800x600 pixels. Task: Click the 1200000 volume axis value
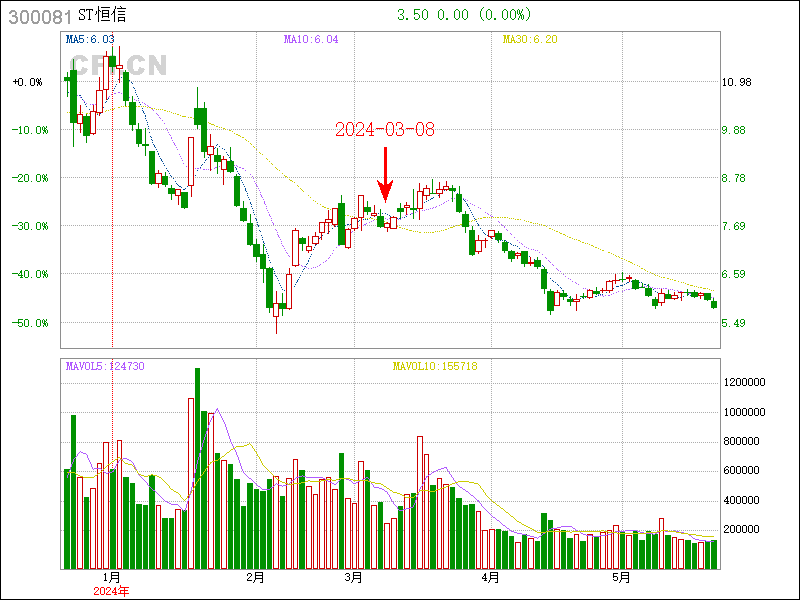pyautogui.click(x=745, y=383)
